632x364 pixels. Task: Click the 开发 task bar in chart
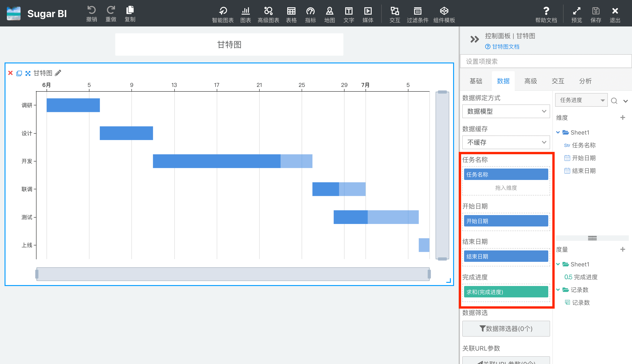point(232,161)
